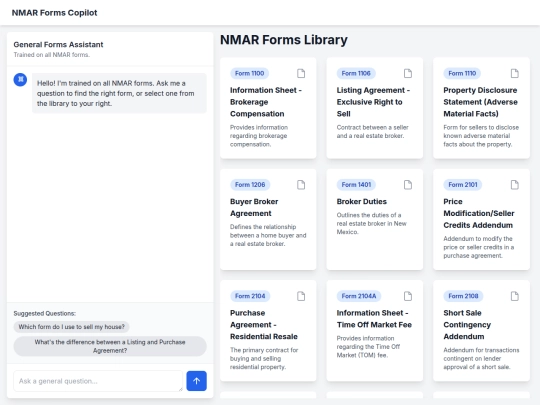Click the document icon on Form 2101 card
Image resolution: width=540 pixels, height=405 pixels.
(515, 185)
